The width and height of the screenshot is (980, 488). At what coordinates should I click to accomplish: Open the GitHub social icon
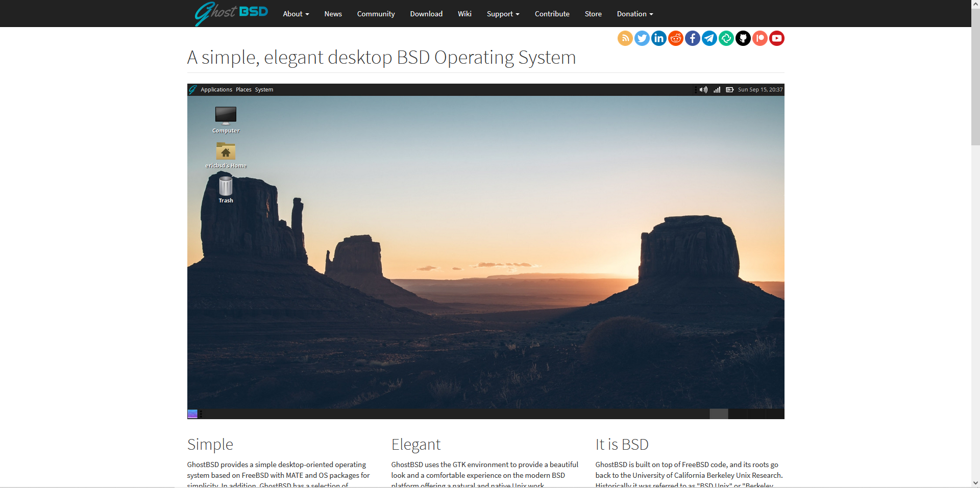(743, 38)
